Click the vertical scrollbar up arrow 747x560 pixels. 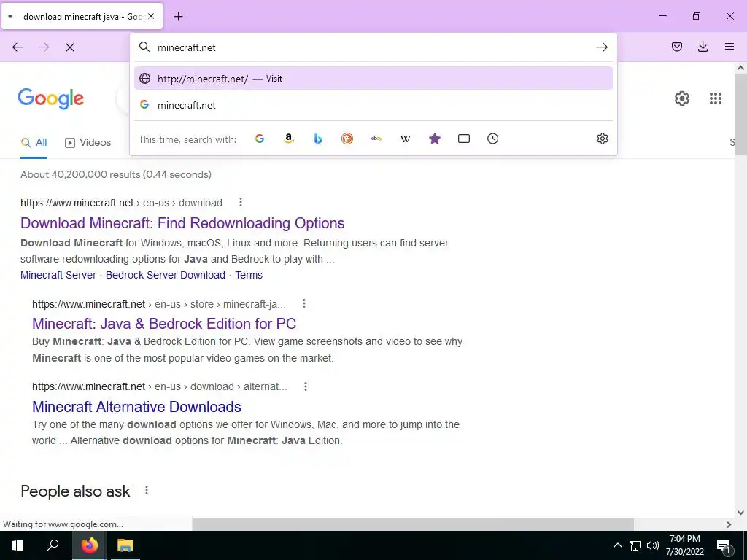740,68
